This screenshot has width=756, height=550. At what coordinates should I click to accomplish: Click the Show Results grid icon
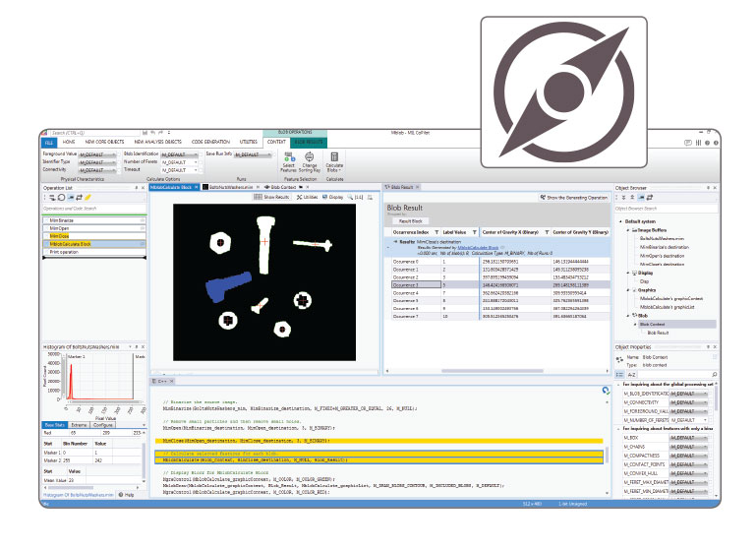(x=258, y=198)
